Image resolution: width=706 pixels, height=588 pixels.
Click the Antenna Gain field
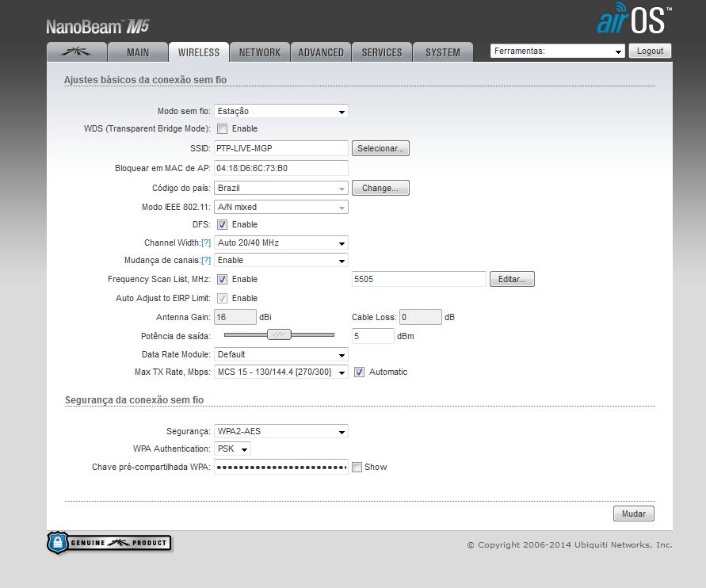click(x=235, y=317)
